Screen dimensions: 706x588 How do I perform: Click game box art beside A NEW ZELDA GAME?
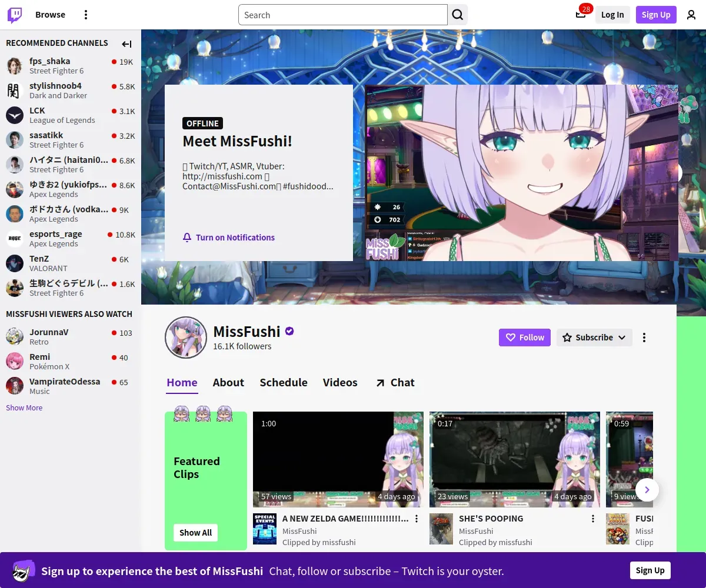[265, 529]
